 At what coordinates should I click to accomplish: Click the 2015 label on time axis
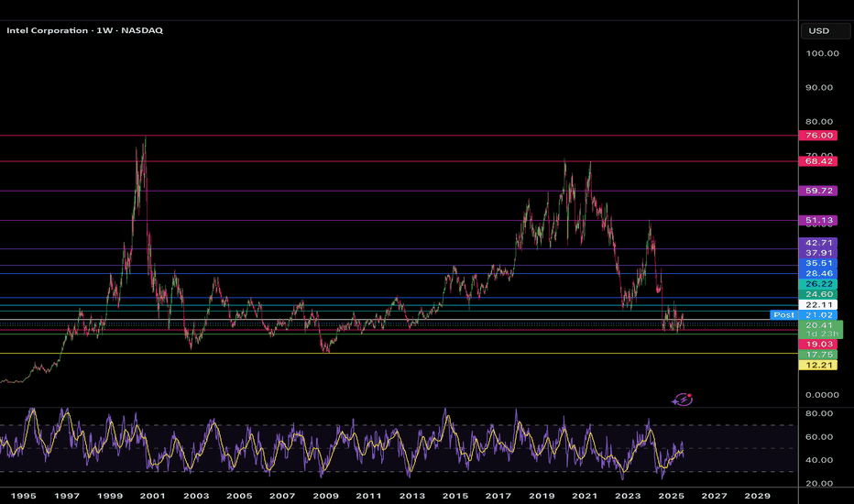(455, 496)
